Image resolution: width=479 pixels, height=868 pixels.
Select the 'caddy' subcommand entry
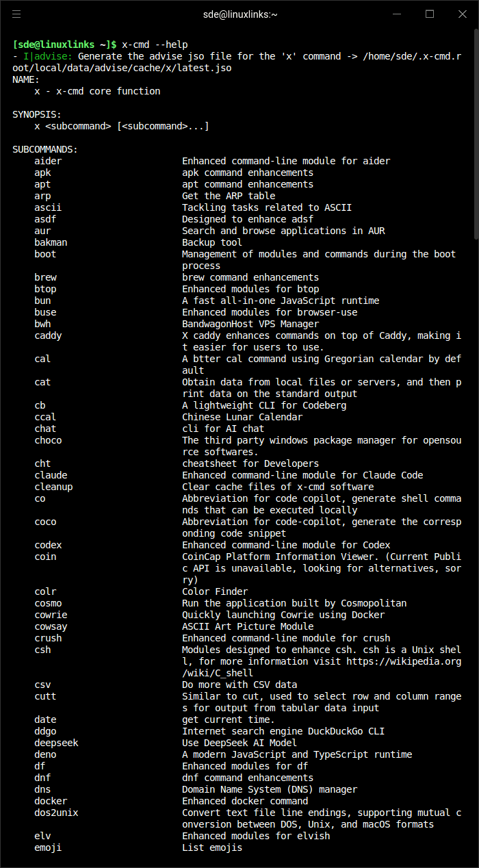tap(48, 335)
